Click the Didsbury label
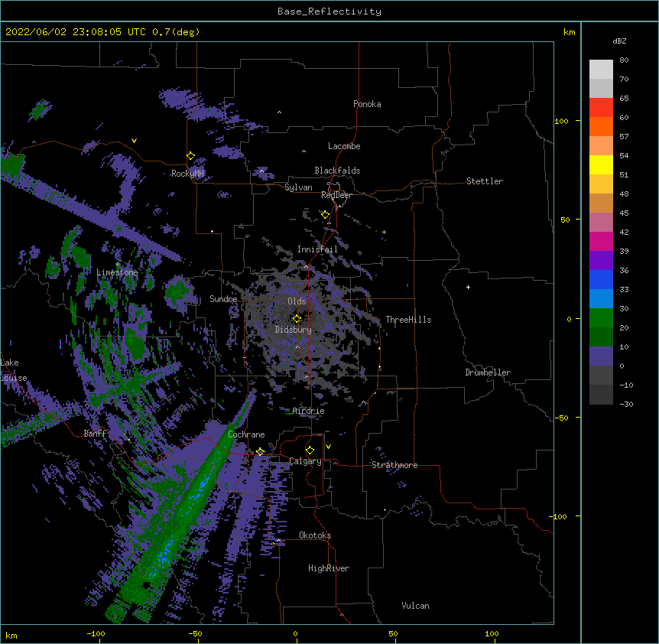Image resolution: width=659 pixels, height=644 pixels. click(294, 330)
